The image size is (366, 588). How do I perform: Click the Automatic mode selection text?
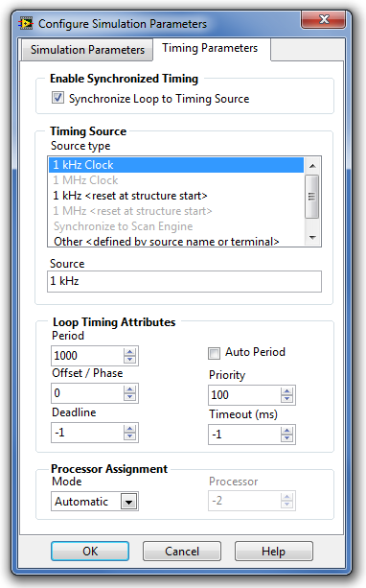point(81,502)
